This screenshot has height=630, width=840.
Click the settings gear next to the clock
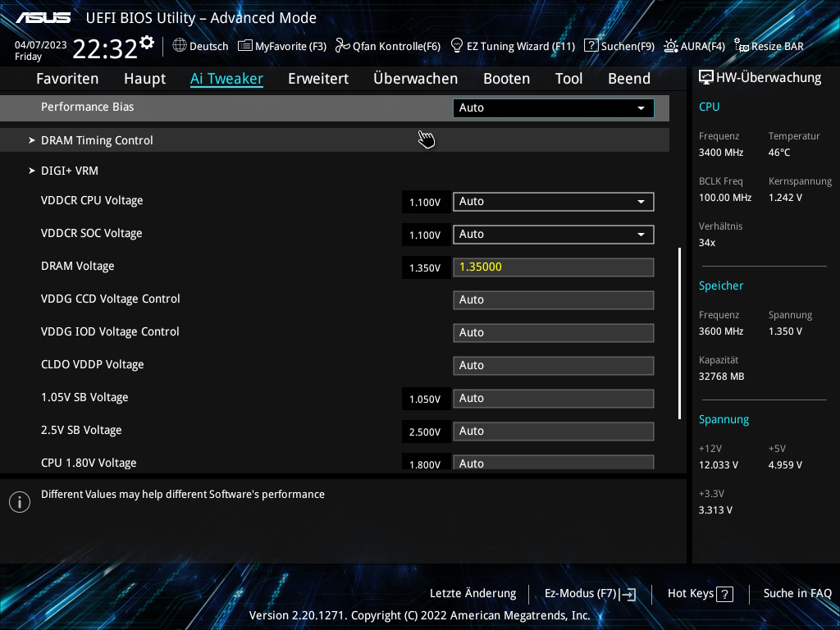click(x=147, y=43)
